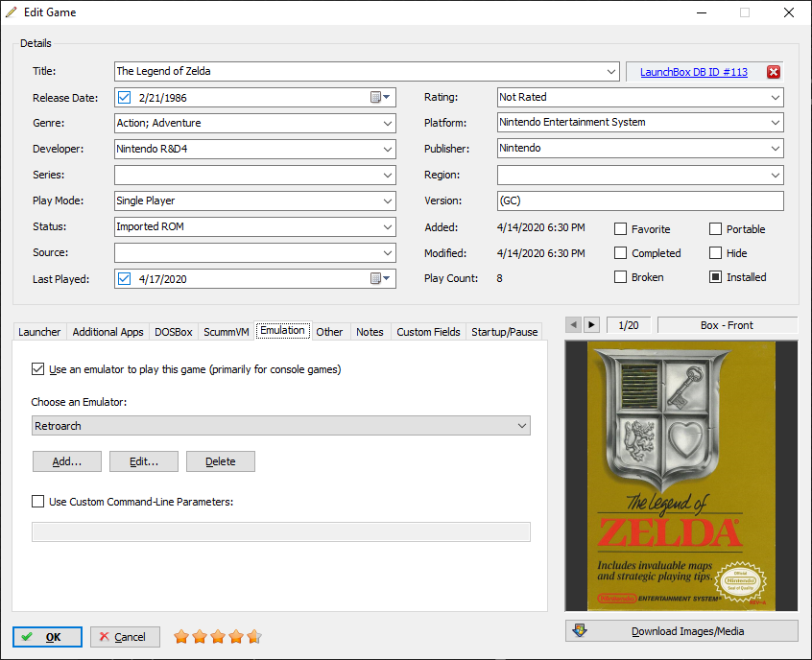
Task: Switch to the Additional Apps tab
Action: (x=107, y=332)
